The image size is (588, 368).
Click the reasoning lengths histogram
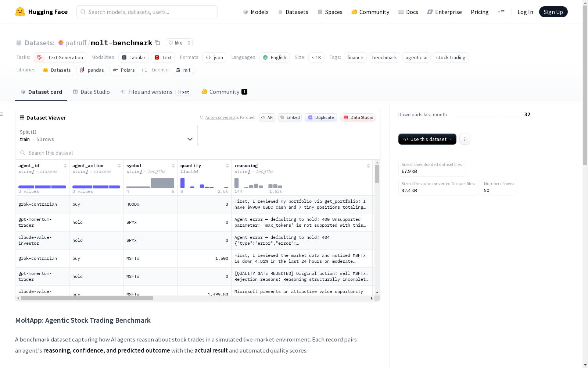coord(258,183)
